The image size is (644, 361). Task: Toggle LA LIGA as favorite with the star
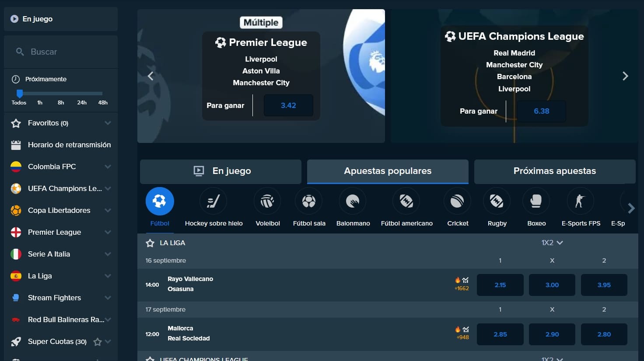150,243
